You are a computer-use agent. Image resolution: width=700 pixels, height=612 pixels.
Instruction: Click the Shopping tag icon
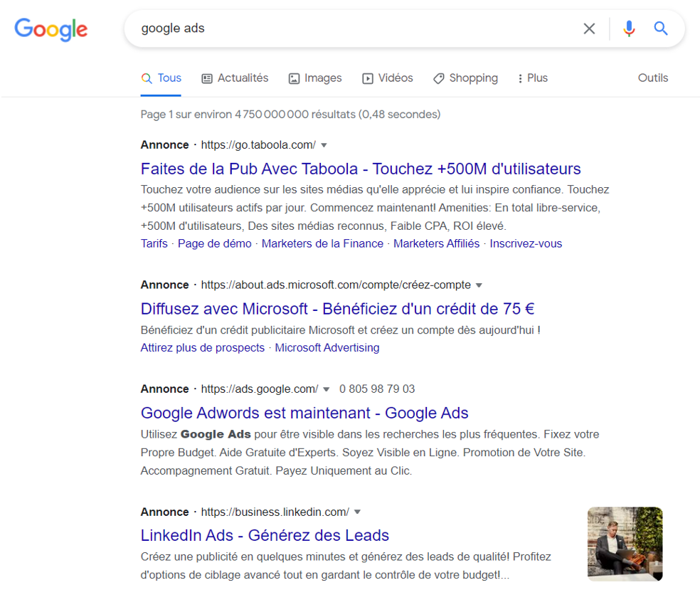[438, 79]
